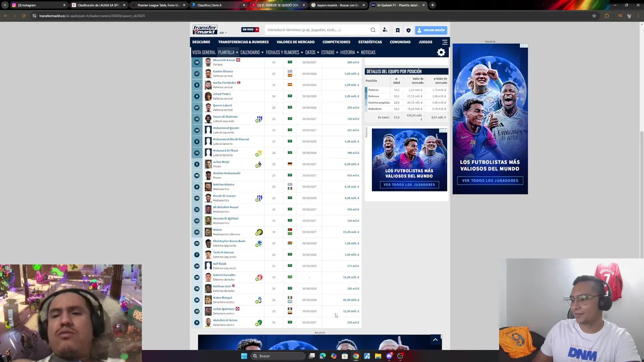Click Mateo Retegui's transfer club icon
Image resolution: width=644 pixels, height=362 pixels.
259,300
